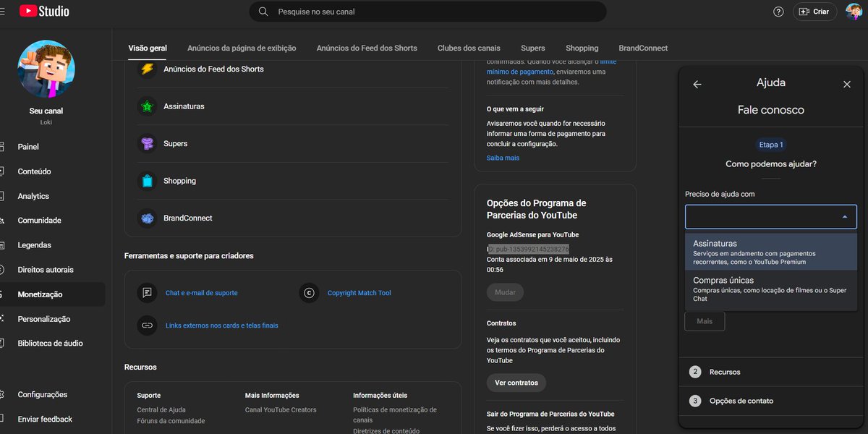Collapse the Preciso de ajuda com dropdown
The width and height of the screenshot is (868, 434).
click(844, 216)
